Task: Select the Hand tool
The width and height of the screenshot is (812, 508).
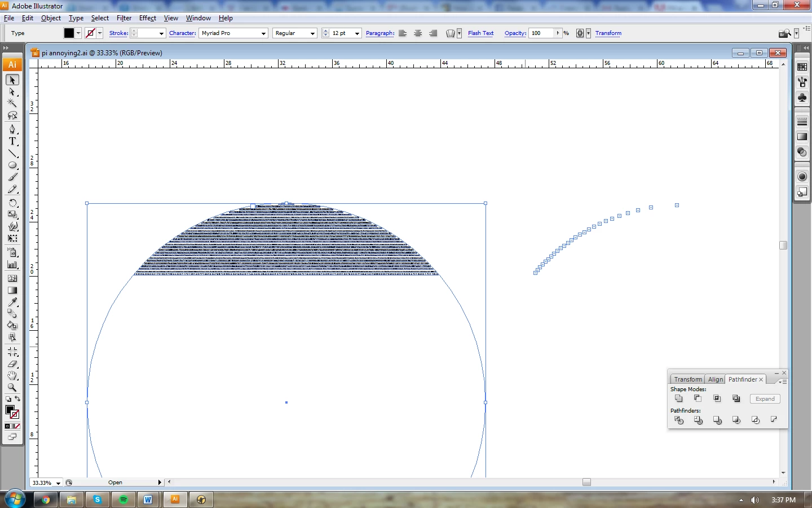Action: [12, 376]
